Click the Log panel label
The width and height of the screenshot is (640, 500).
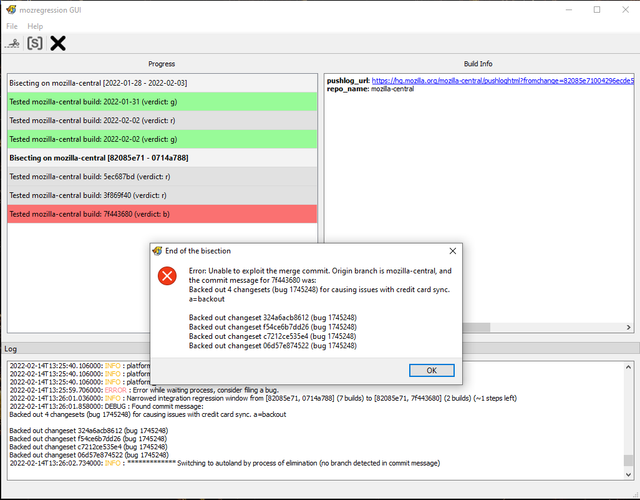click(10, 349)
